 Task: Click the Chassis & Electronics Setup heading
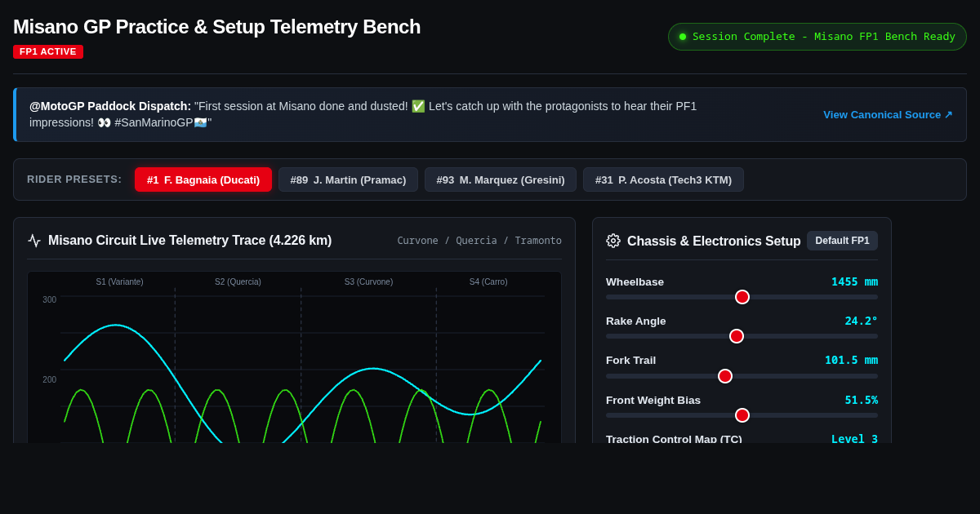click(x=714, y=241)
